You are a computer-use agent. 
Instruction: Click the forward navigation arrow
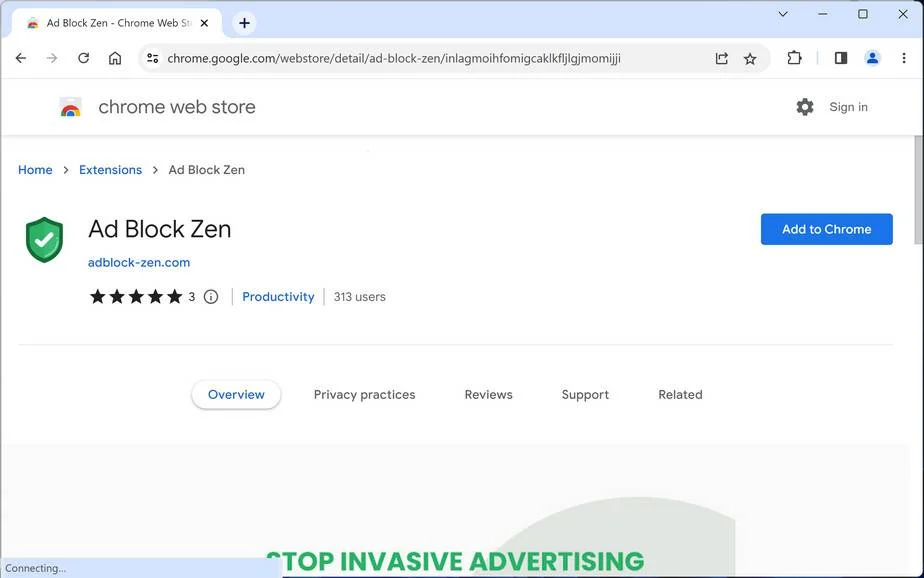pos(52,58)
